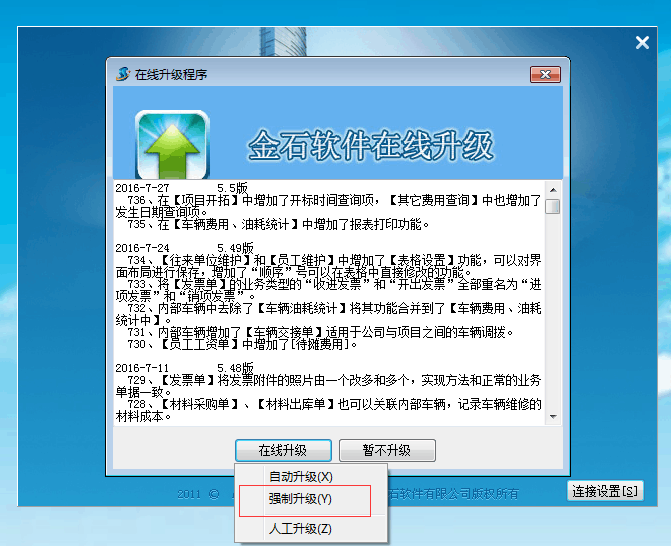Click the 2016-7-24 5.49版 changelog heading
The height and width of the screenshot is (546, 671).
[184, 247]
